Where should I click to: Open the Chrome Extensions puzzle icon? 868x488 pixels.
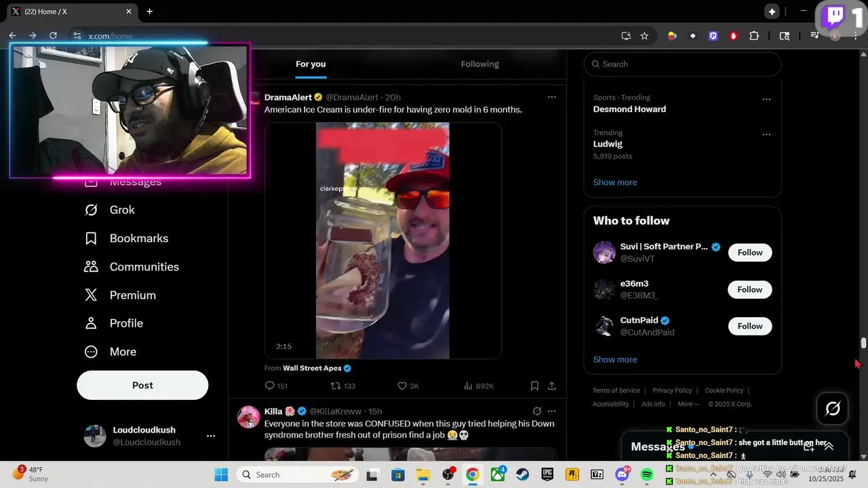754,36
